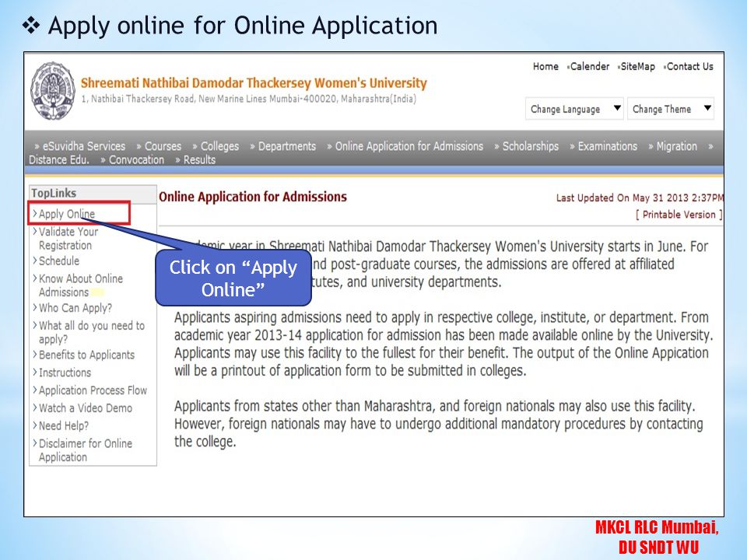Open the Schedule link
This screenshot has height=560, width=747.
(x=59, y=261)
